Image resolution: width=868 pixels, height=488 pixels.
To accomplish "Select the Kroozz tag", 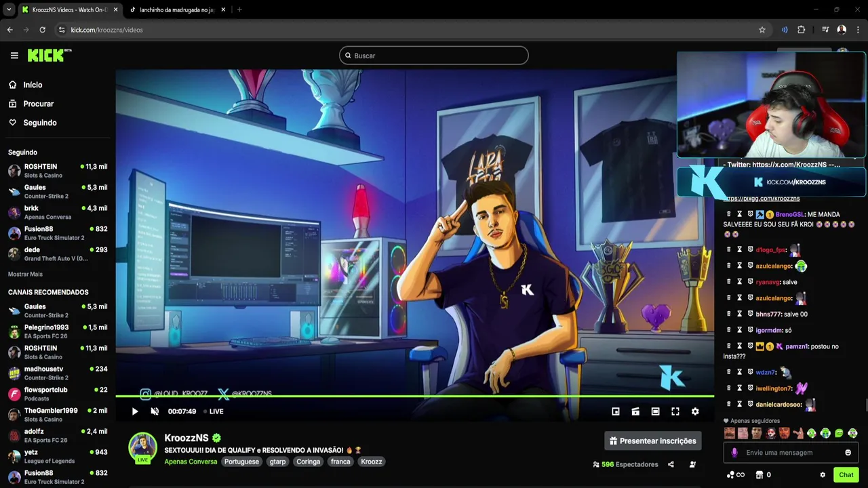I will 372,462.
